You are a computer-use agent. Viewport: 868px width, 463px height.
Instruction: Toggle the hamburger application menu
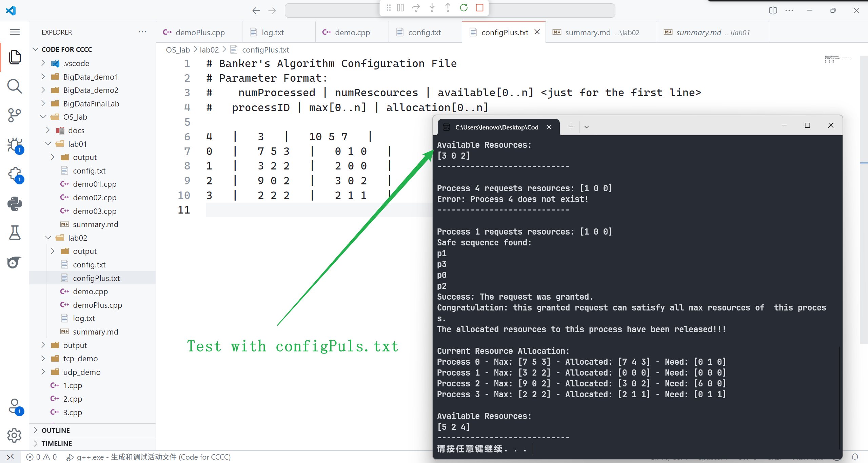14,32
